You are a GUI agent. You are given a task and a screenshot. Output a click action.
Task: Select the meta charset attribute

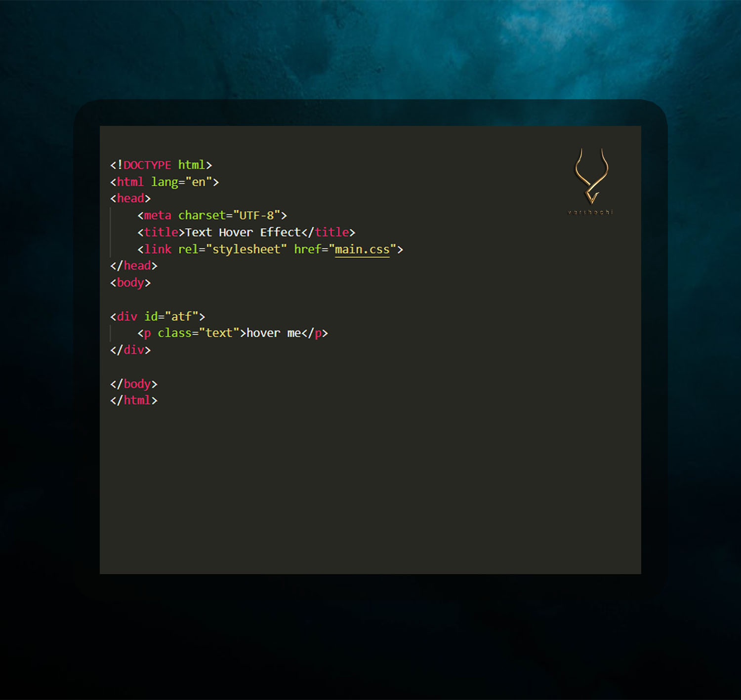click(x=203, y=215)
